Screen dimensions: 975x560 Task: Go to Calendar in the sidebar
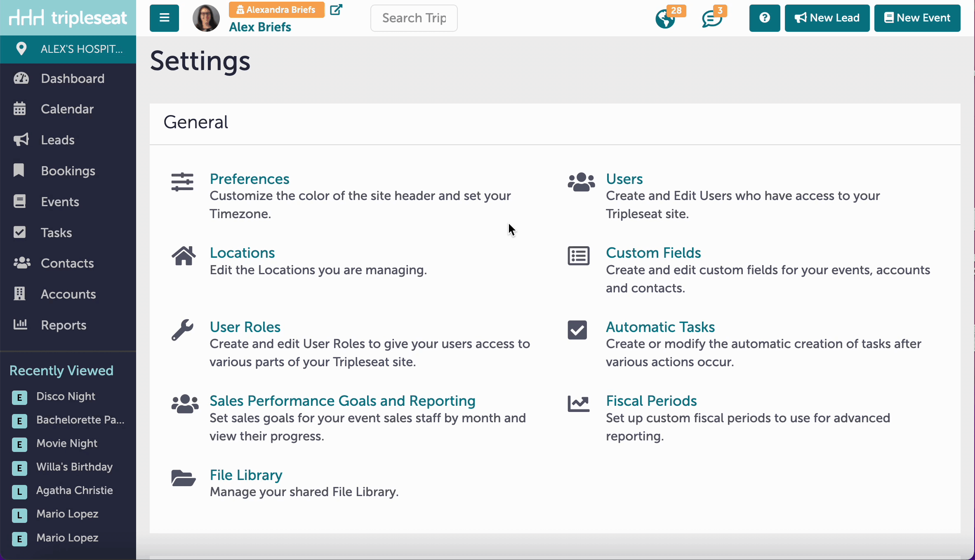[68, 109]
